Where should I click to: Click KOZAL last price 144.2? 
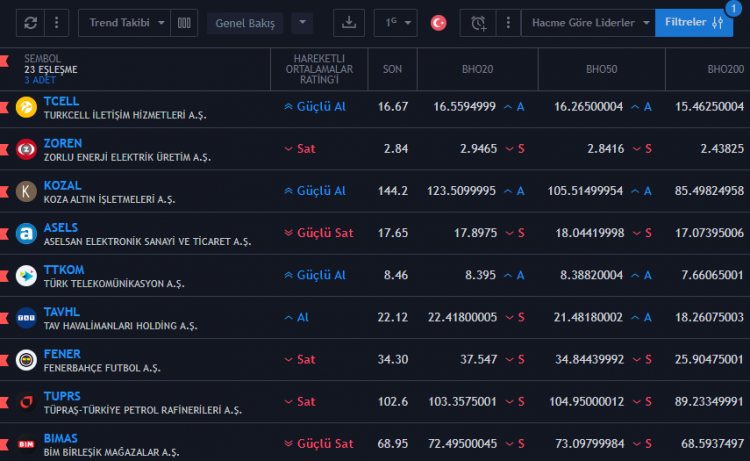pyautogui.click(x=393, y=191)
